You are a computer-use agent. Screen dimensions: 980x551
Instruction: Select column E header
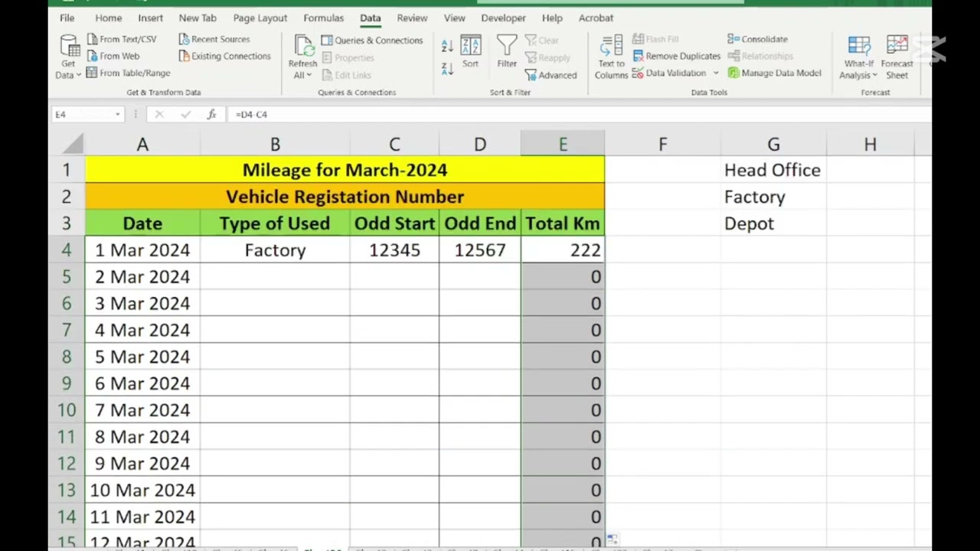563,145
